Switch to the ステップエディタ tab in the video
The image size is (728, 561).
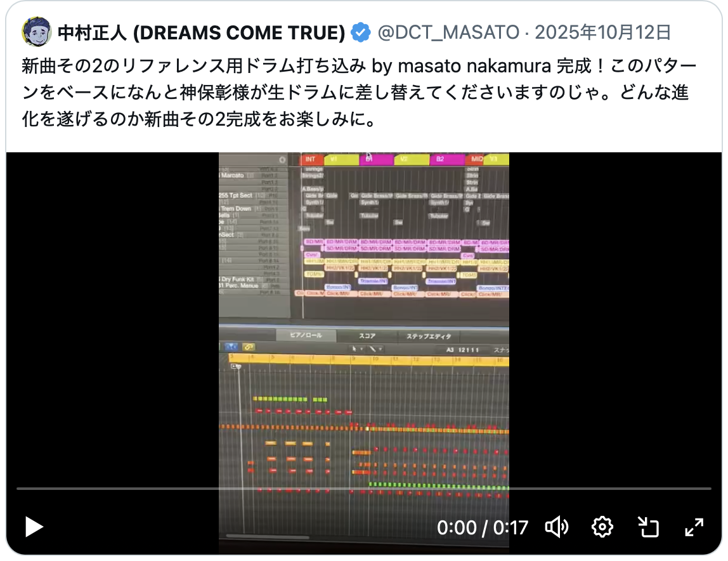point(429,336)
